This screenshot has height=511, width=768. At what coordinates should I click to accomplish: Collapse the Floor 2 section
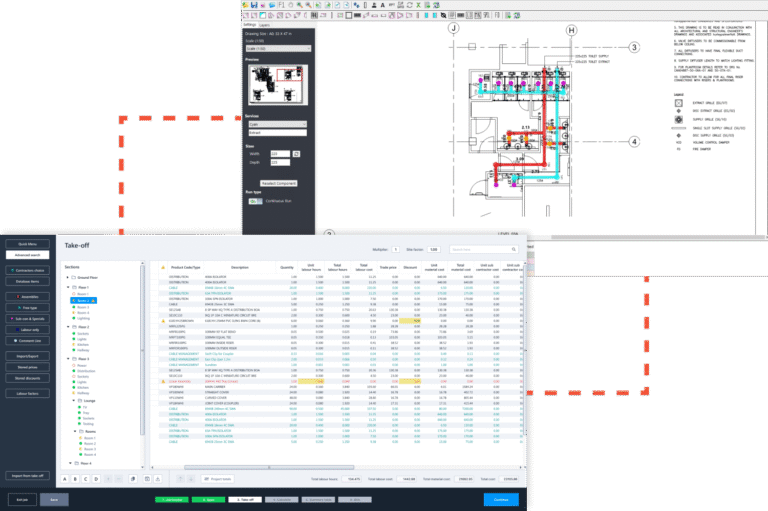point(68,327)
